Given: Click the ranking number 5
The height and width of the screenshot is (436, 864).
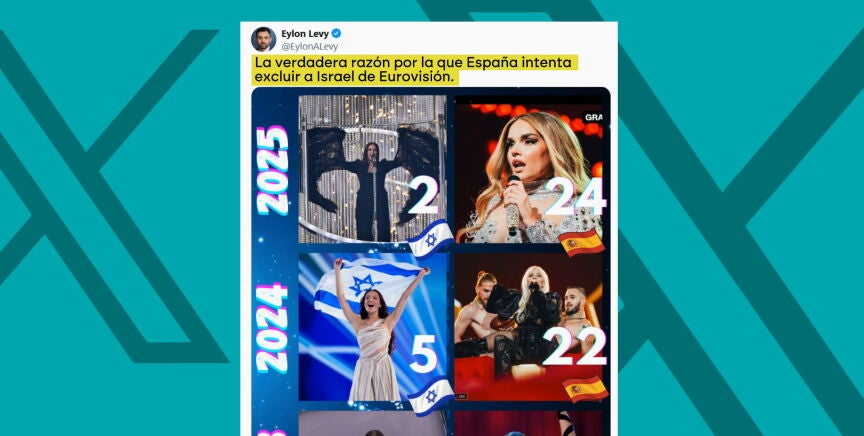Looking at the screenshot, I should 423,354.
